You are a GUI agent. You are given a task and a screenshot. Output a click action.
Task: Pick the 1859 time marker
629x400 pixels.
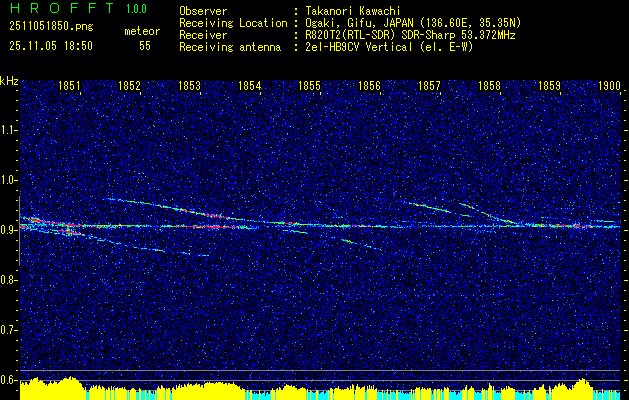(549, 87)
